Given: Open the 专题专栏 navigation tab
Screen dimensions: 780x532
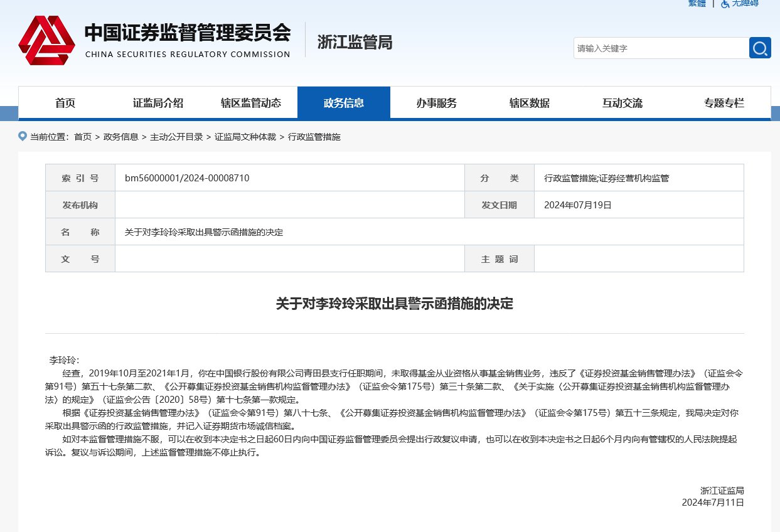Looking at the screenshot, I should coord(724,103).
